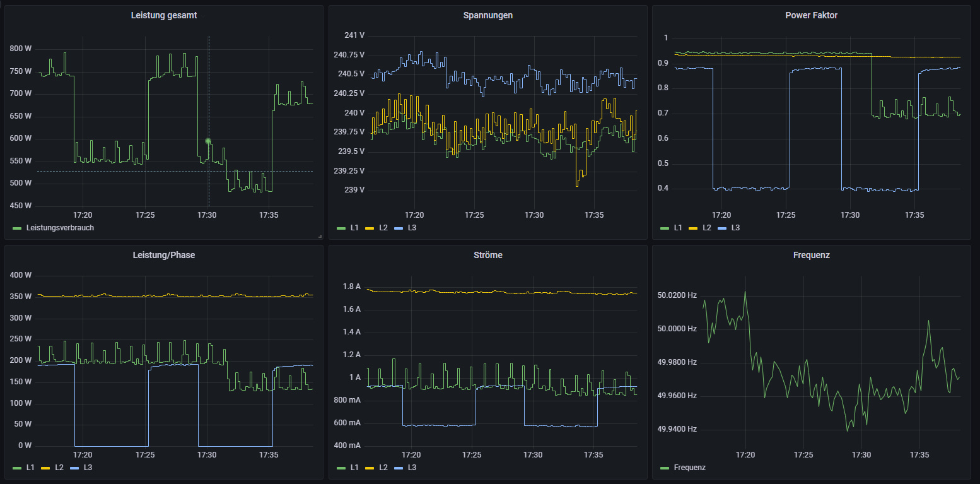The height and width of the screenshot is (484, 980).
Task: Click the Leistung/Phase panel title
Action: click(163, 255)
